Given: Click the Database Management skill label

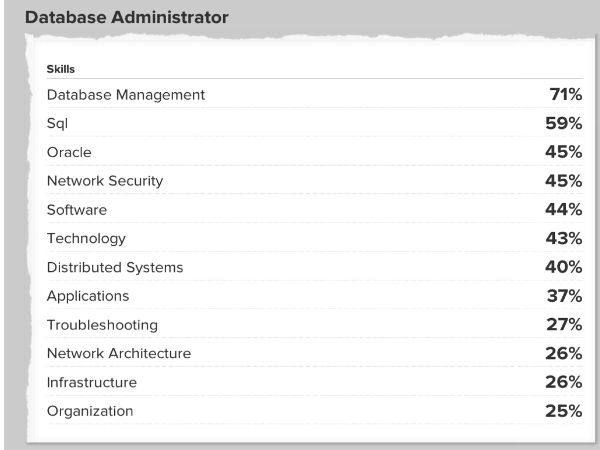Looking at the screenshot, I should [x=125, y=95].
